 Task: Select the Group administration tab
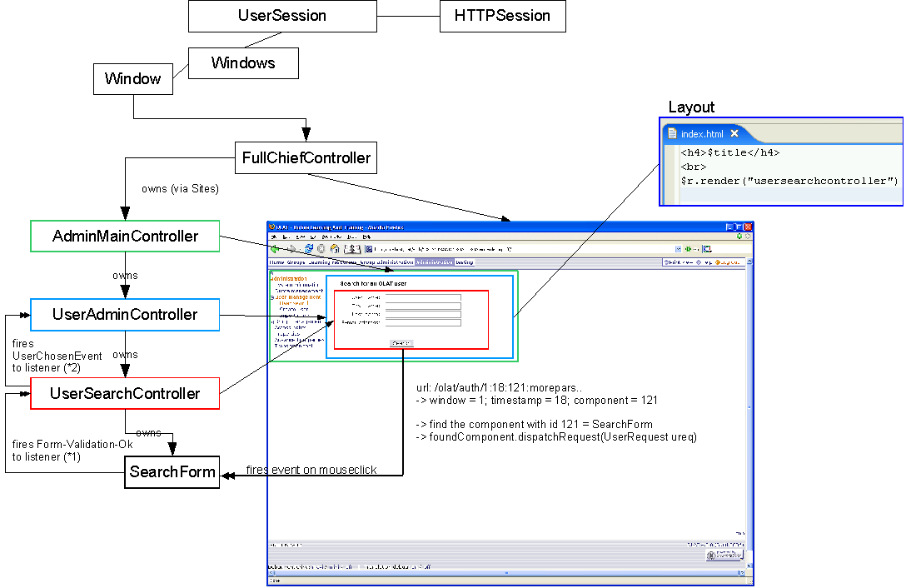386,262
